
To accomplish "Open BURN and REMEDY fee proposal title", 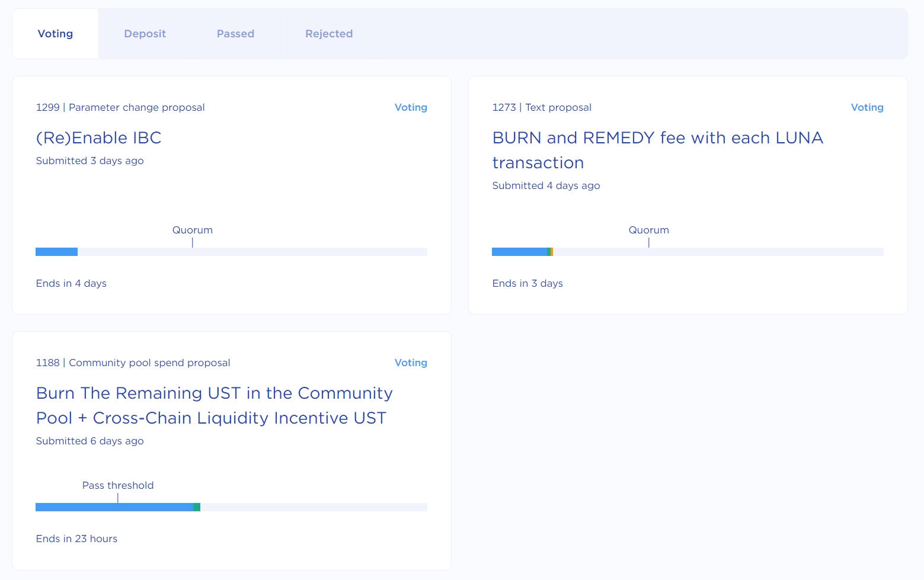I will (x=658, y=150).
